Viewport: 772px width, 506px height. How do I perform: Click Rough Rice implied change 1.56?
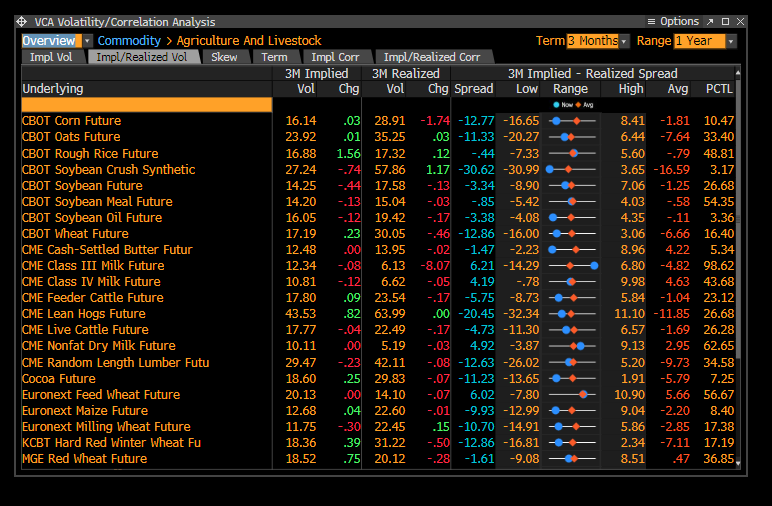[348, 154]
